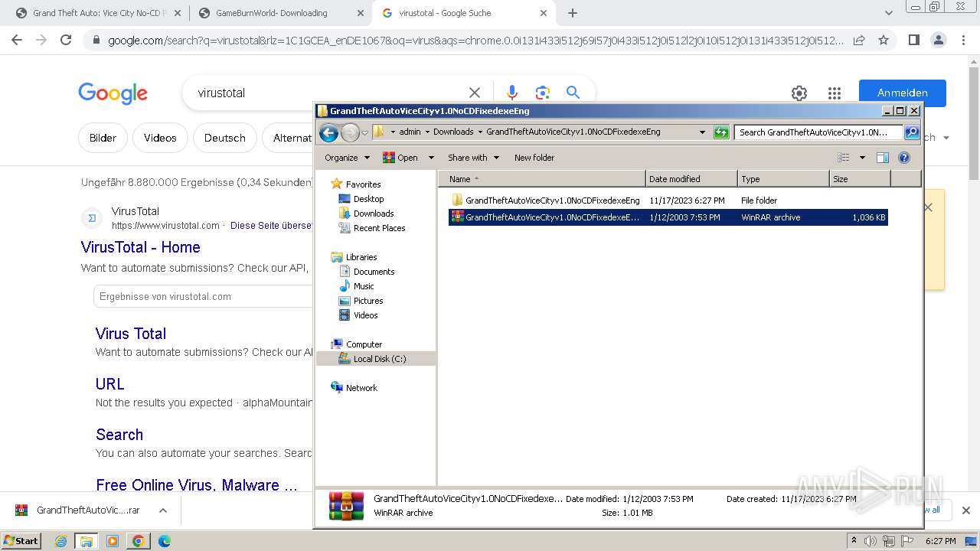Click the Explorer forward navigation arrow
This screenshot has height=551, width=980.
[350, 132]
